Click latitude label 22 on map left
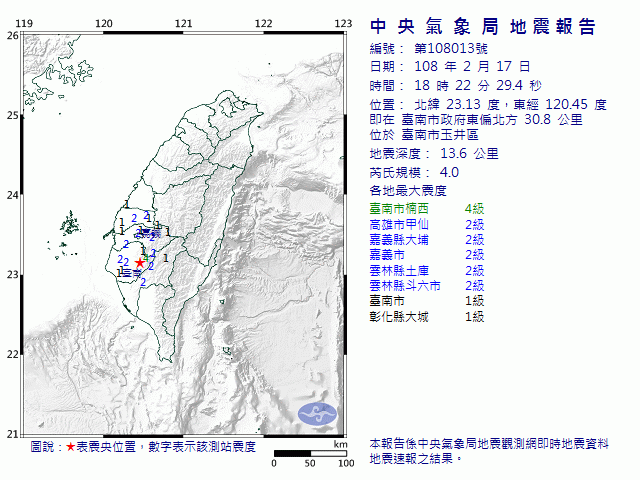This screenshot has height=480, width=640. pos(13,354)
